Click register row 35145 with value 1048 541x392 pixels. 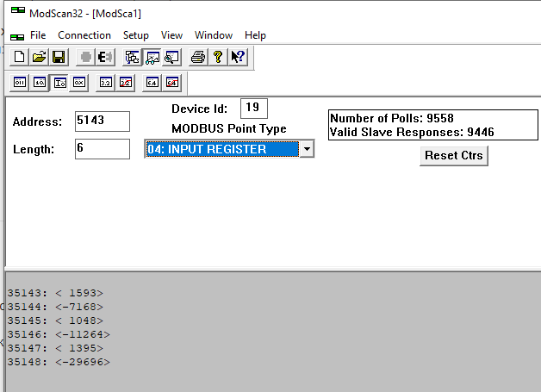pos(55,320)
